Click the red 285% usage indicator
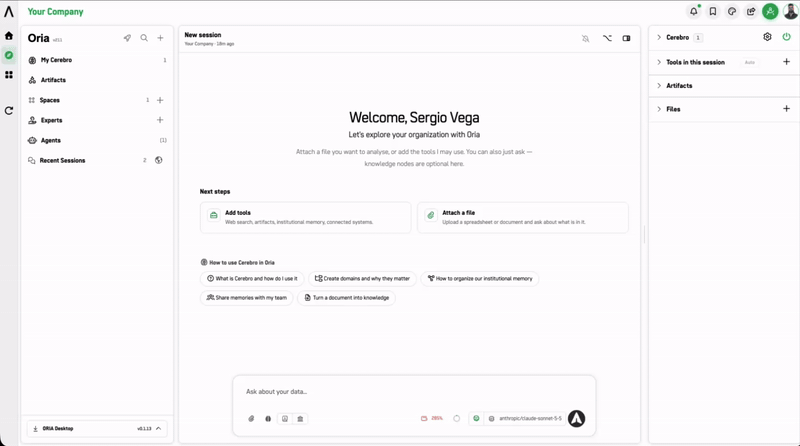This screenshot has width=800, height=446. click(432, 418)
